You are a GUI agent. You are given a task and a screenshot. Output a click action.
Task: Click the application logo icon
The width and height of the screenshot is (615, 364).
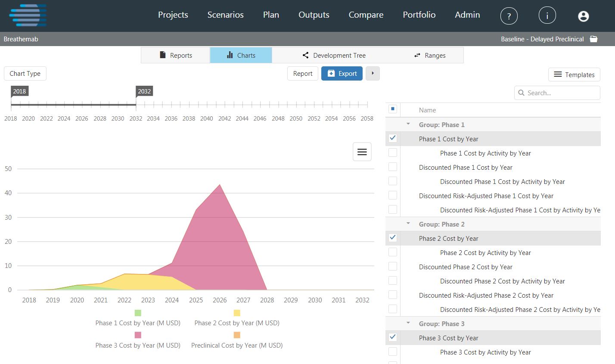28,16
